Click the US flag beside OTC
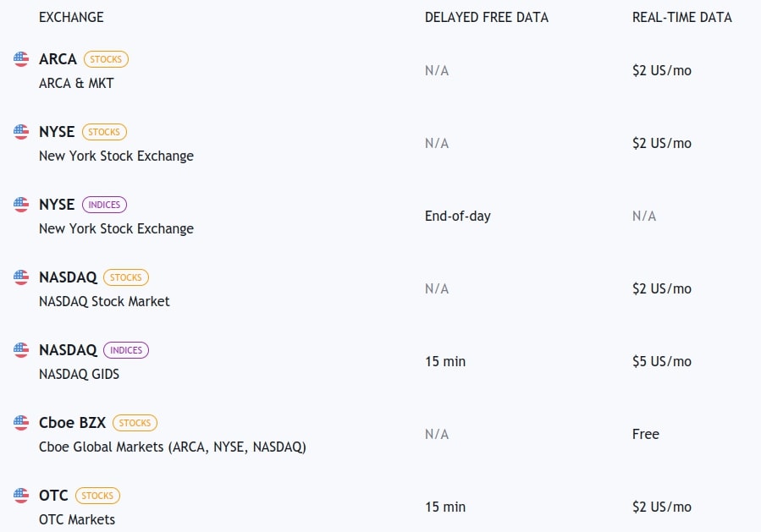 21,496
